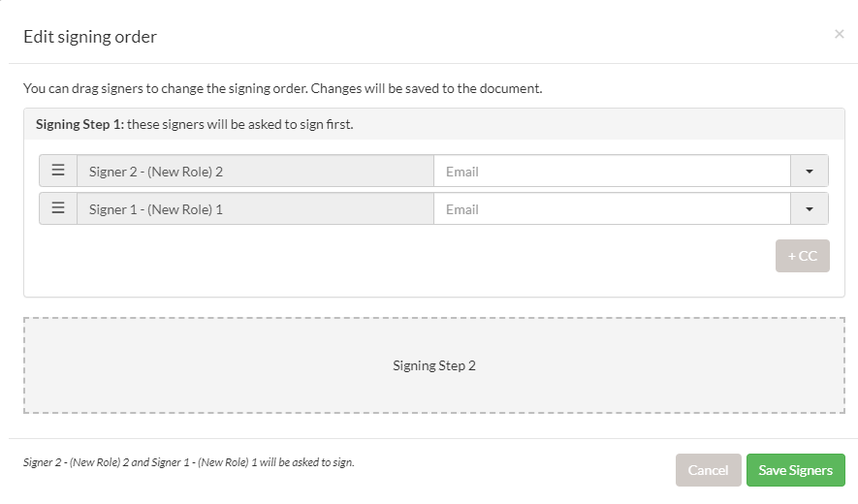Click the green Save Signers button
Image resolution: width=858 pixels, height=504 pixels.
(795, 470)
